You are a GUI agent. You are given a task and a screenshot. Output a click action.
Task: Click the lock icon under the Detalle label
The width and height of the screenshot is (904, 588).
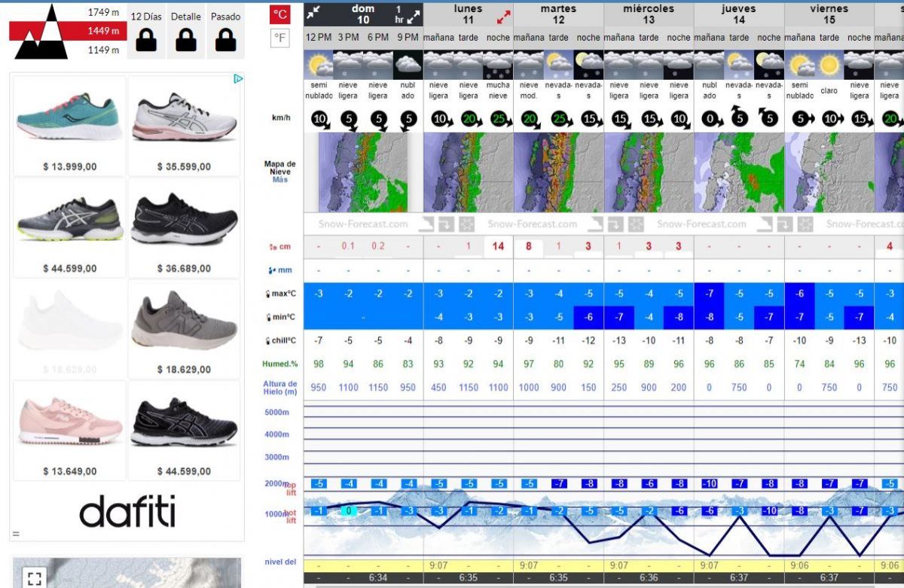click(185, 41)
